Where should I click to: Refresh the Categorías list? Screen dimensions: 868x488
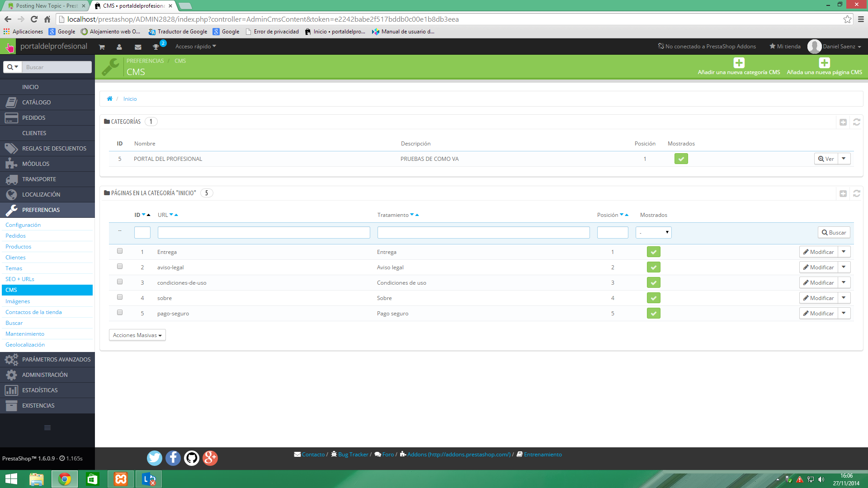coord(856,122)
